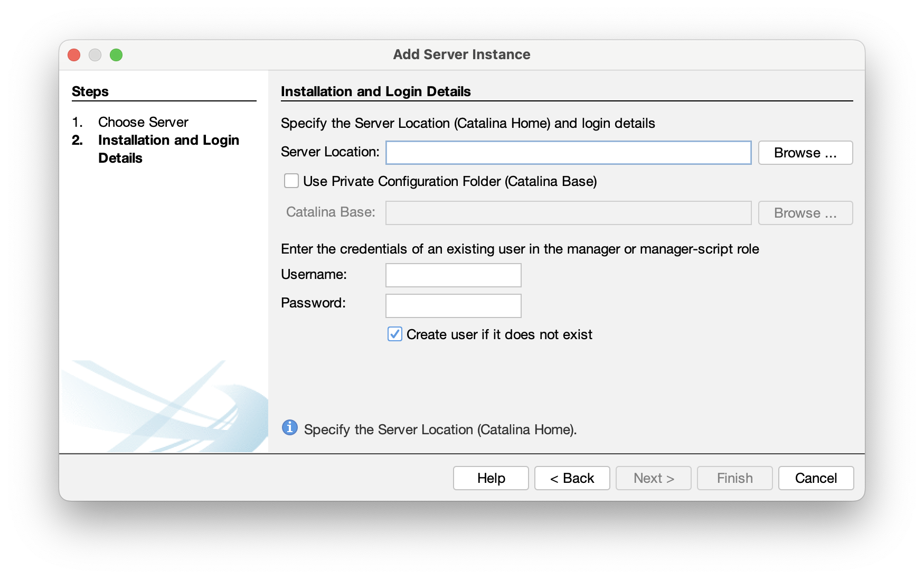Image resolution: width=924 pixels, height=579 pixels.
Task: Click the green zoom button in title bar
Action: [x=117, y=54]
